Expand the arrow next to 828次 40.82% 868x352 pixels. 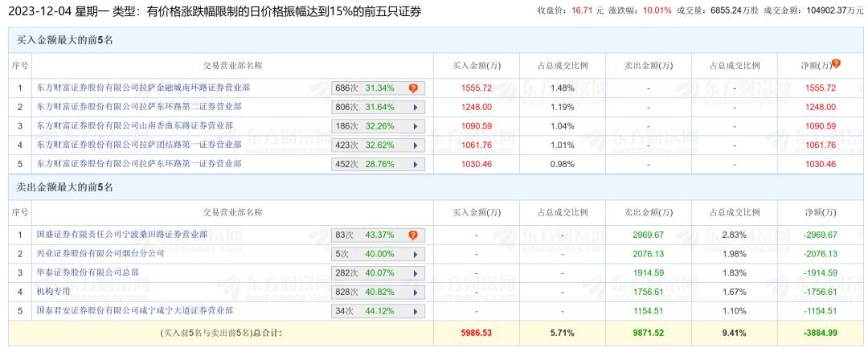415,293
